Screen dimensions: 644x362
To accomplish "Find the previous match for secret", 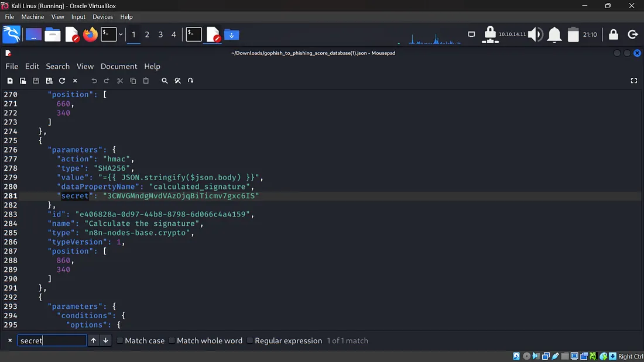I will 93,340.
